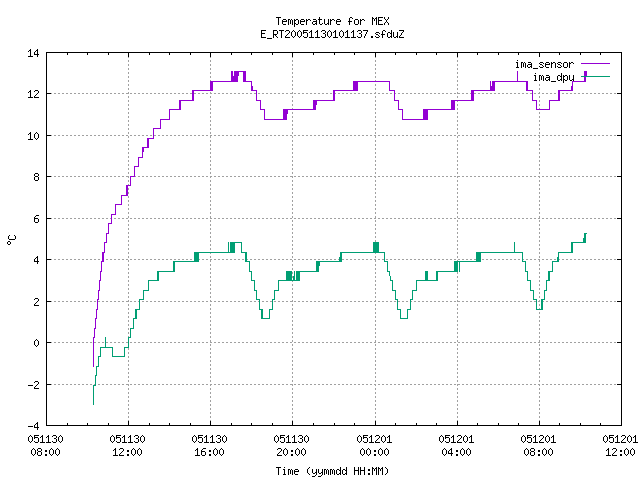Click the x-axis label 051130 20:00
Image resolution: width=640 pixels, height=480 pixels.
click(x=291, y=446)
